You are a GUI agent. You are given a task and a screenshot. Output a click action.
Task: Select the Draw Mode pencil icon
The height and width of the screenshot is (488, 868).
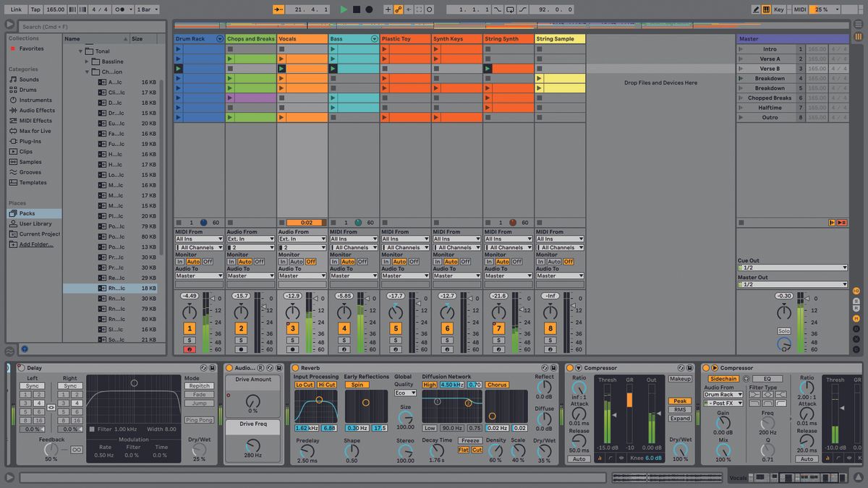[756, 9]
